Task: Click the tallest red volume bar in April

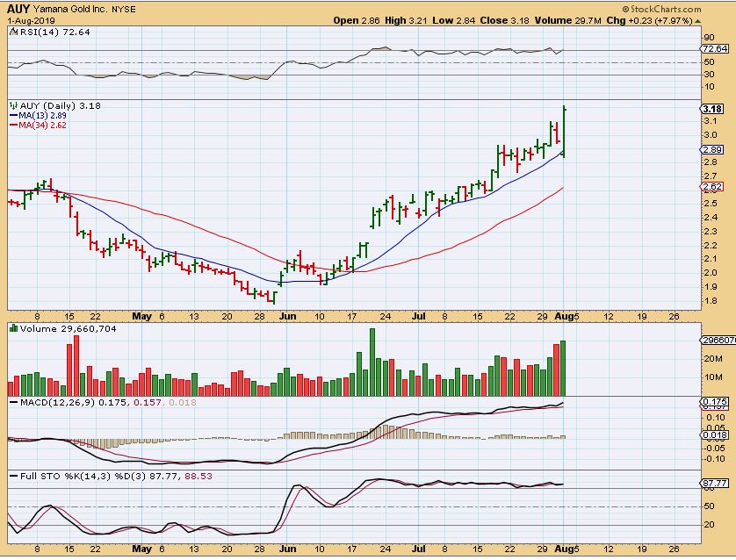Action: (x=76, y=366)
